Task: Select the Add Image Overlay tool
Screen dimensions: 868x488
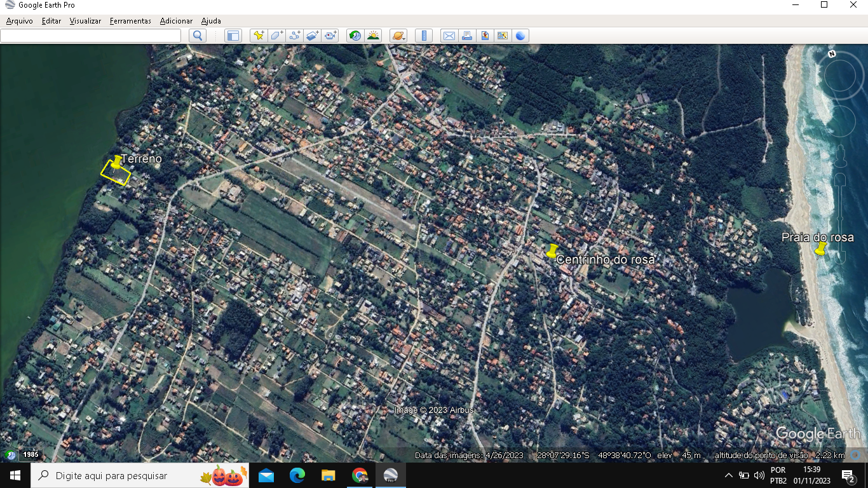Action: (x=312, y=36)
